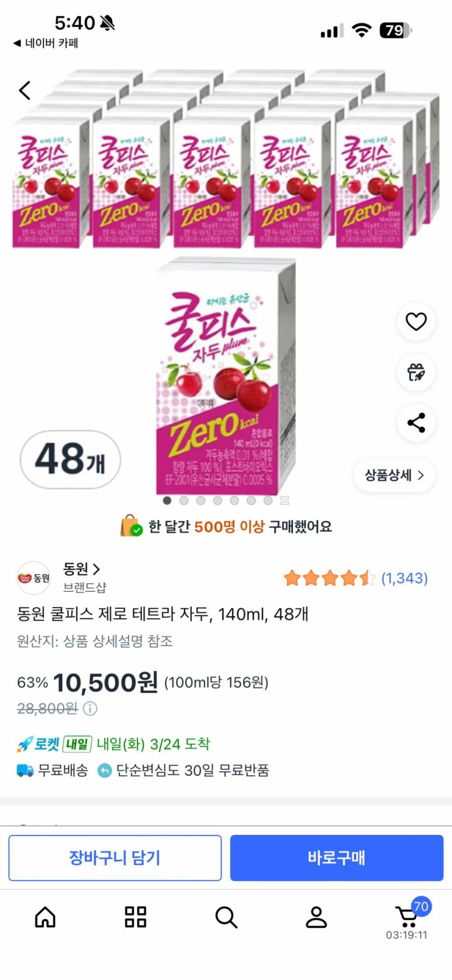Viewport: 452px width, 980px height.
Task: Select the home icon in bottom navigation
Action: point(45,917)
